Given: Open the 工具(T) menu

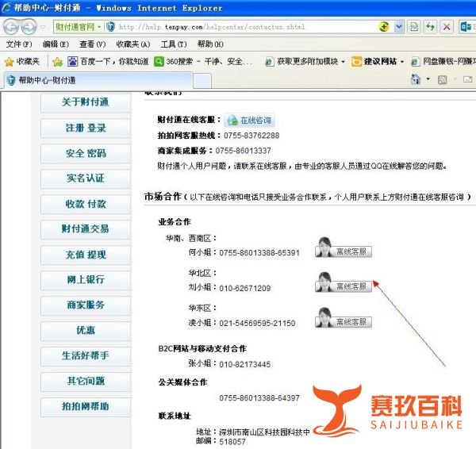Looking at the screenshot, I should pyautogui.click(x=173, y=44).
